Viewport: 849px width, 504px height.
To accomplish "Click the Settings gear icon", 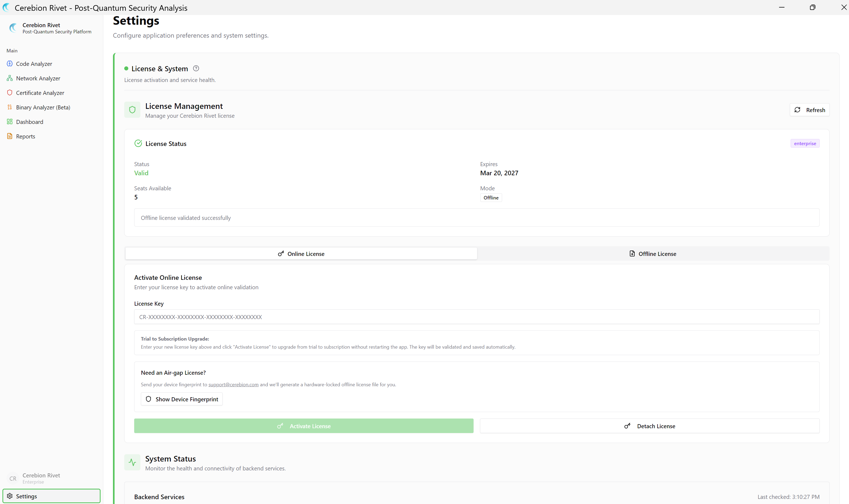I will pos(9,496).
